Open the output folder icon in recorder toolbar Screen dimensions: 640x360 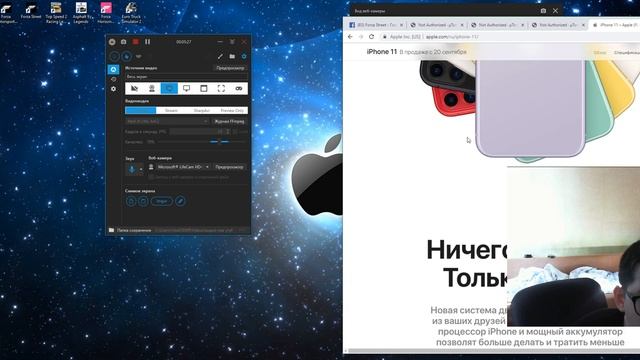click(x=232, y=56)
